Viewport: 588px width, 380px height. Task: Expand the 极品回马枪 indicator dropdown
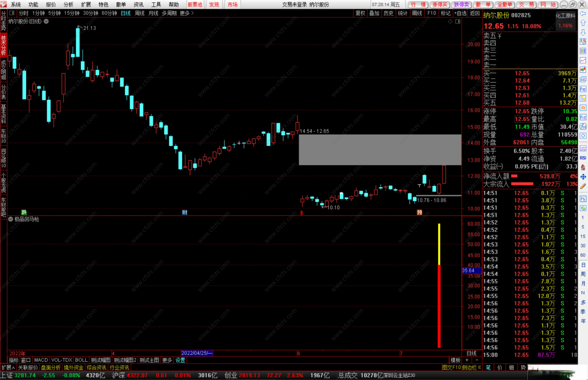click(11, 219)
